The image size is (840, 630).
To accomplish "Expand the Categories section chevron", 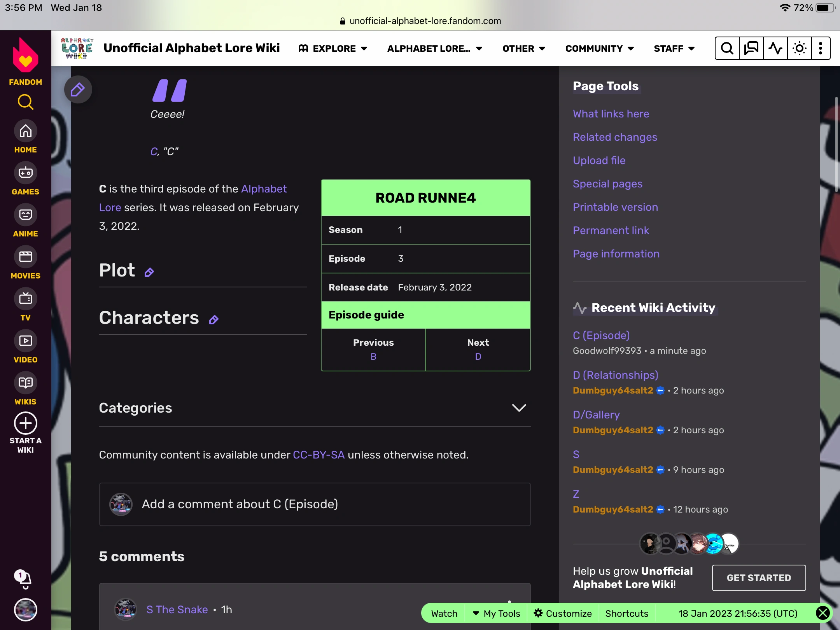I will click(x=519, y=408).
